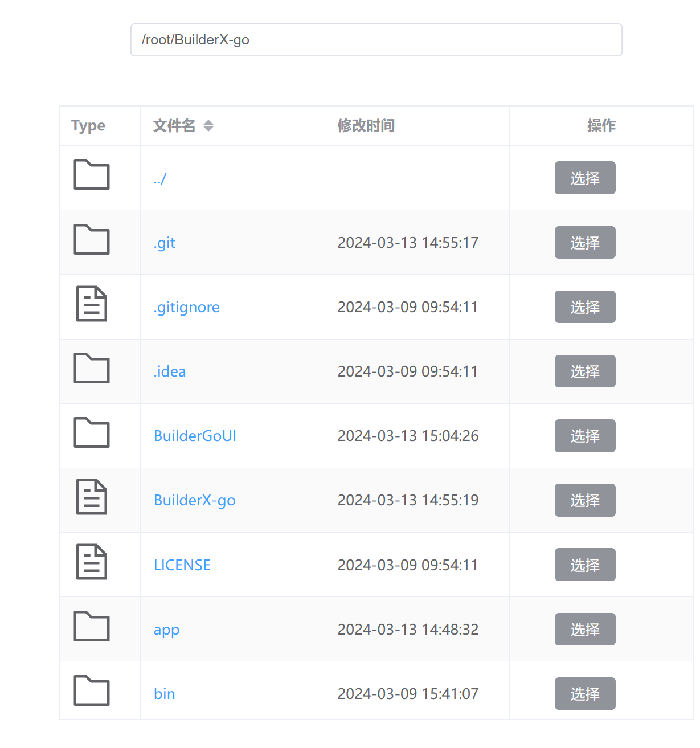Click the path input field

click(376, 40)
